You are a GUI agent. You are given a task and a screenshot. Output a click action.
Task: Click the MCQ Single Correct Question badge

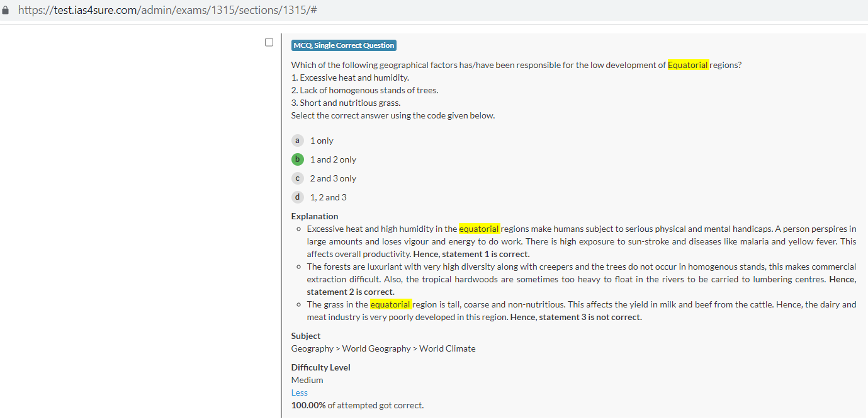(344, 45)
